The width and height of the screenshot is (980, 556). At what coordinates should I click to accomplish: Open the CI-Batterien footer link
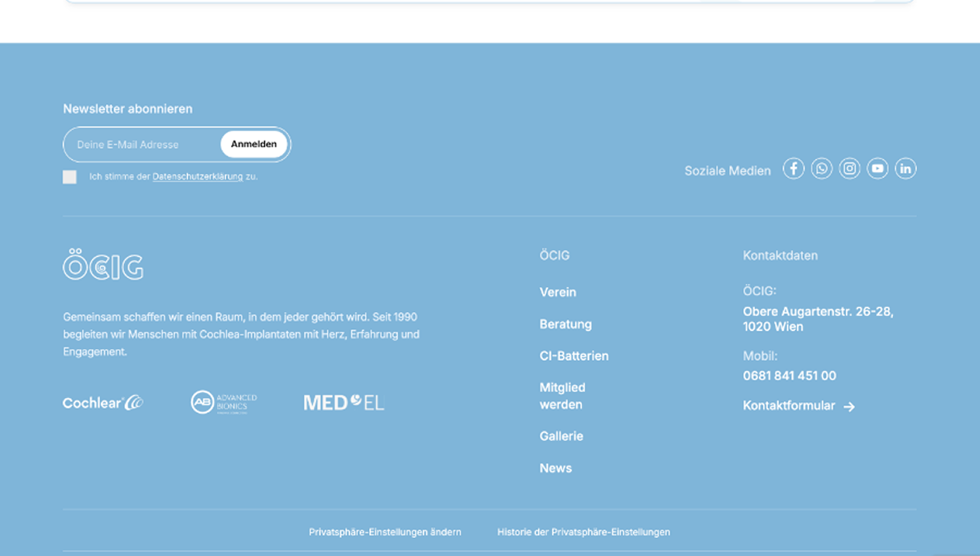click(x=574, y=356)
